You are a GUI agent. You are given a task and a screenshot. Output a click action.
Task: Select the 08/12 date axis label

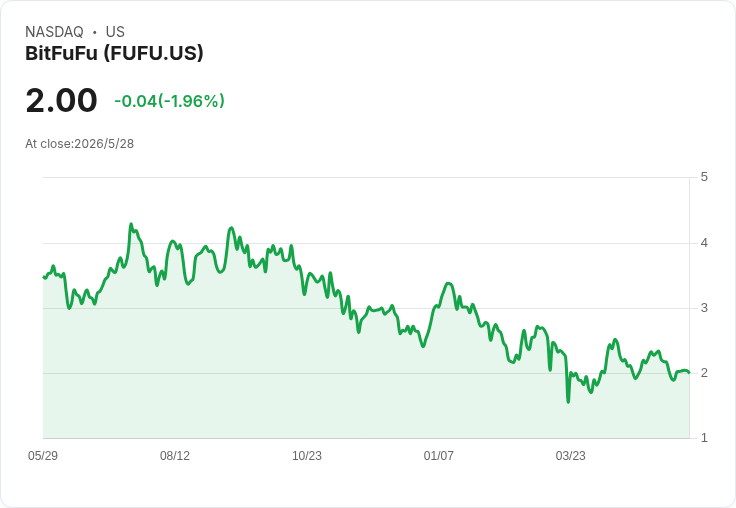(175, 456)
